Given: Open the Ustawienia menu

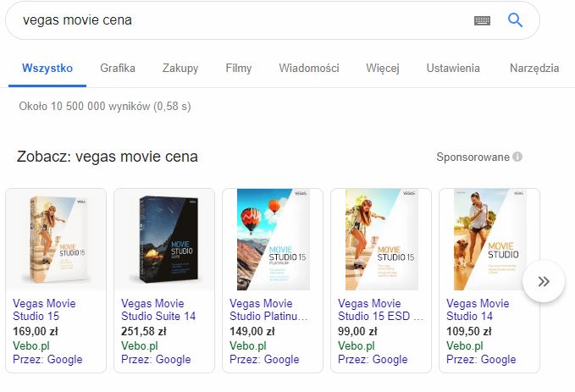Looking at the screenshot, I should 453,69.
